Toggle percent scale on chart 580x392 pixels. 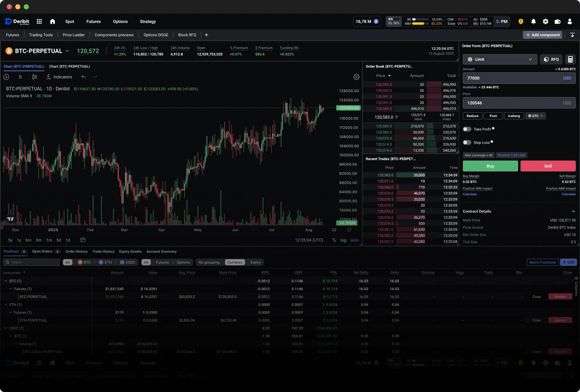(x=334, y=240)
